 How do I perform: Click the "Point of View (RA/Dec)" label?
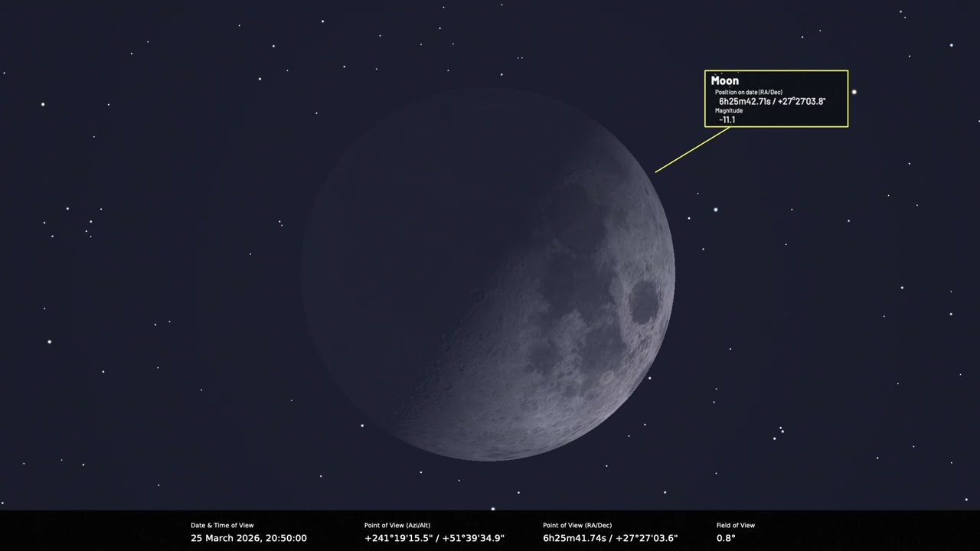tap(577, 525)
